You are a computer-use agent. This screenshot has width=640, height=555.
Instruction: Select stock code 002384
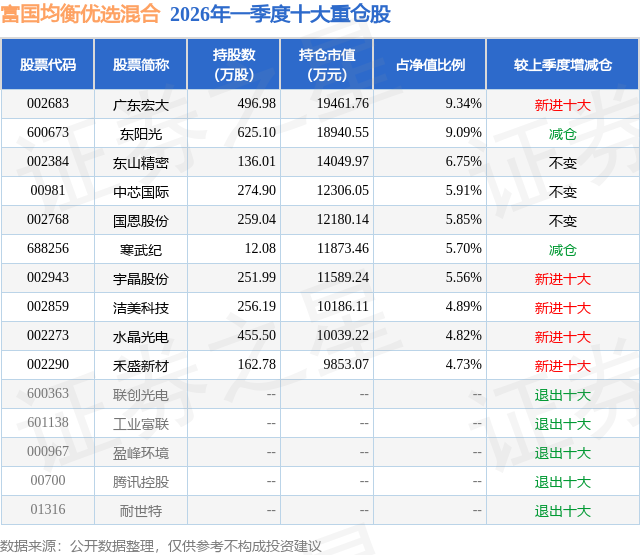click(48, 162)
